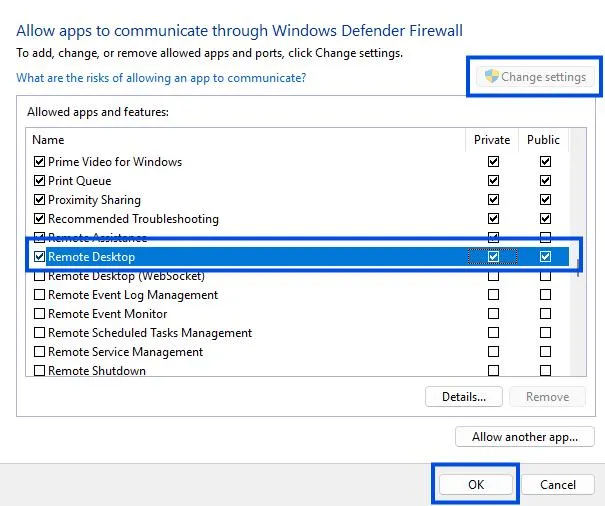
Task: Select the Print Queue row label
Action: [79, 181]
